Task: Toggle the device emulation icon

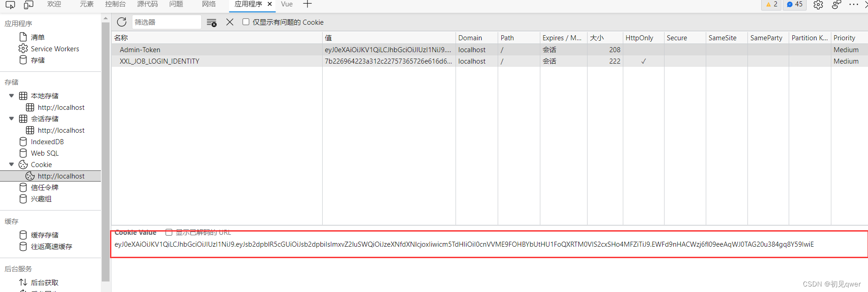Action: tap(28, 5)
